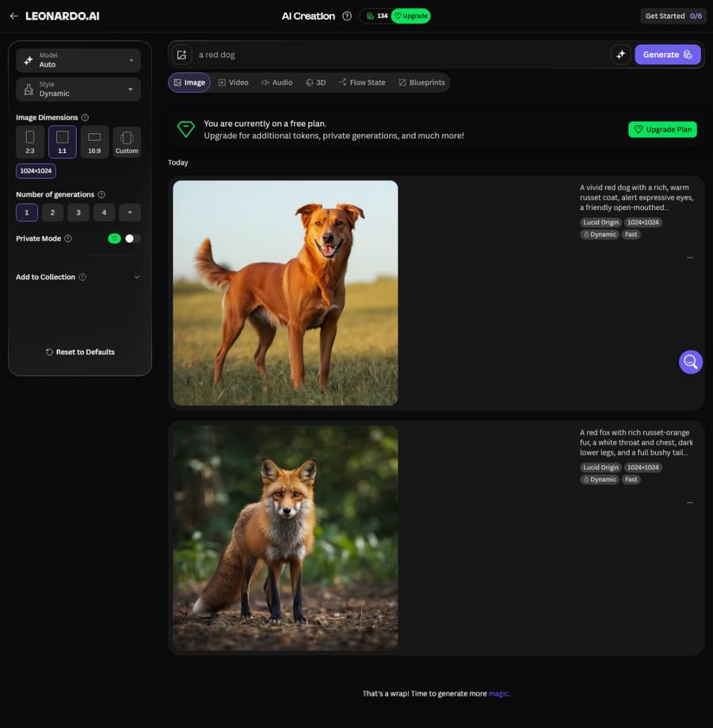The width and height of the screenshot is (713, 728).
Task: Click the Generate button
Action: tap(668, 55)
